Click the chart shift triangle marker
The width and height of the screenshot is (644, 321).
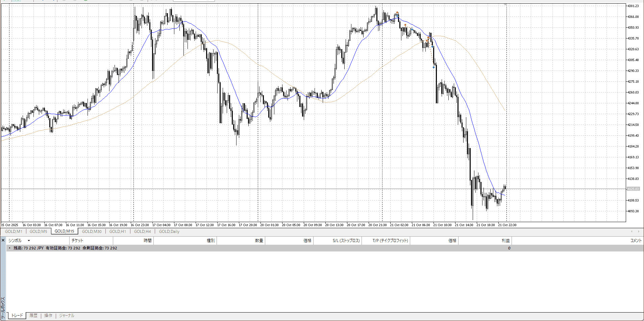(505, 4)
